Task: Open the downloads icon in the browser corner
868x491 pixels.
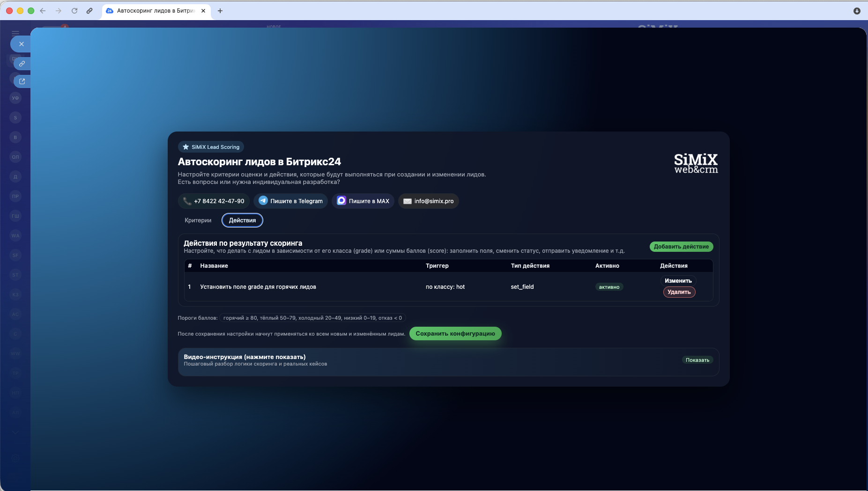Action: pyautogui.click(x=857, y=11)
